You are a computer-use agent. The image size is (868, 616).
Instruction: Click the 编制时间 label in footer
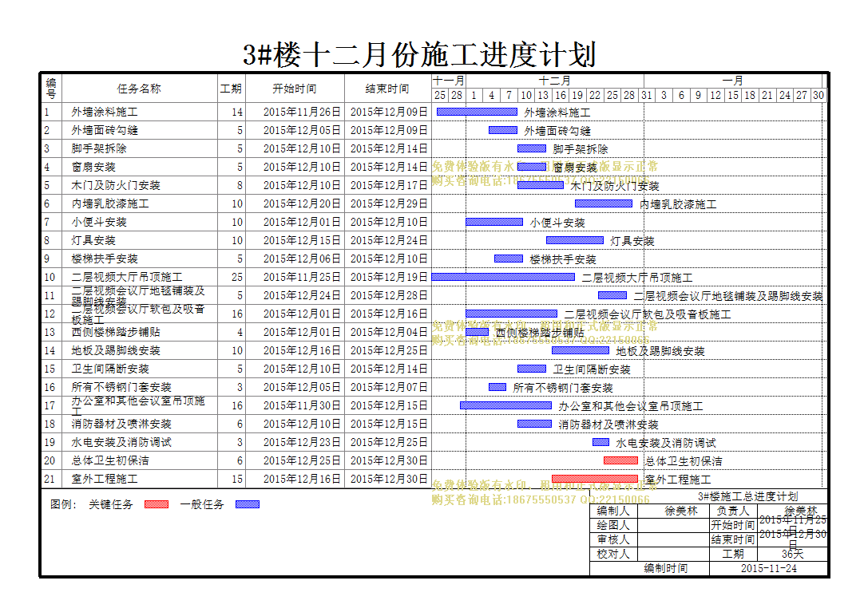point(666,568)
